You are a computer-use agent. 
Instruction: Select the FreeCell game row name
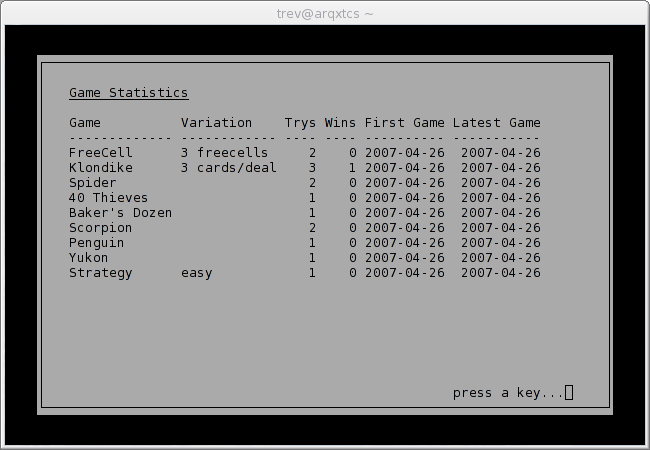coord(100,153)
